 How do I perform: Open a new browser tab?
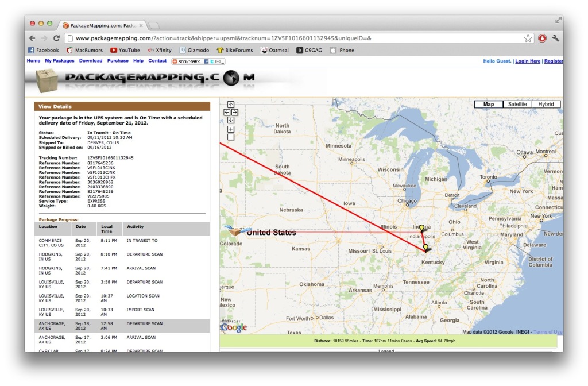[154, 25]
